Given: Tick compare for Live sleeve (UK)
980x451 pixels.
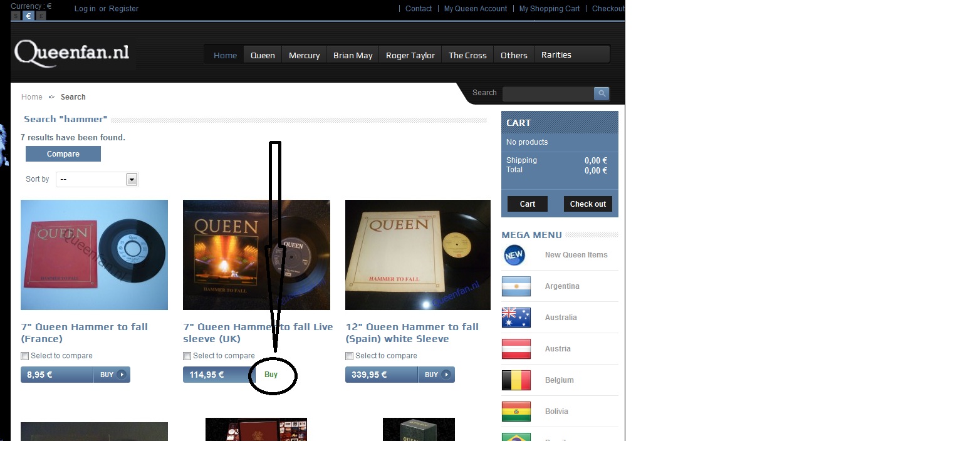Looking at the screenshot, I should [187, 356].
